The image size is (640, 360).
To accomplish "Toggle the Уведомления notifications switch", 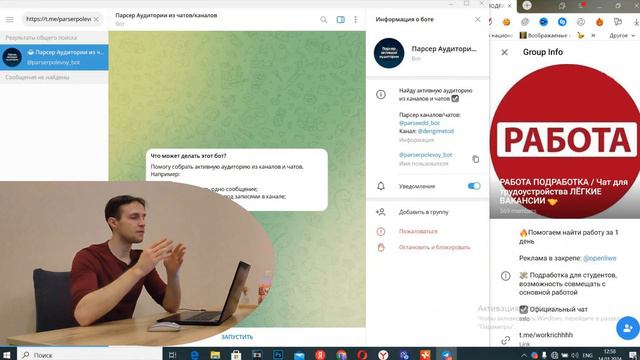I will pos(474,186).
